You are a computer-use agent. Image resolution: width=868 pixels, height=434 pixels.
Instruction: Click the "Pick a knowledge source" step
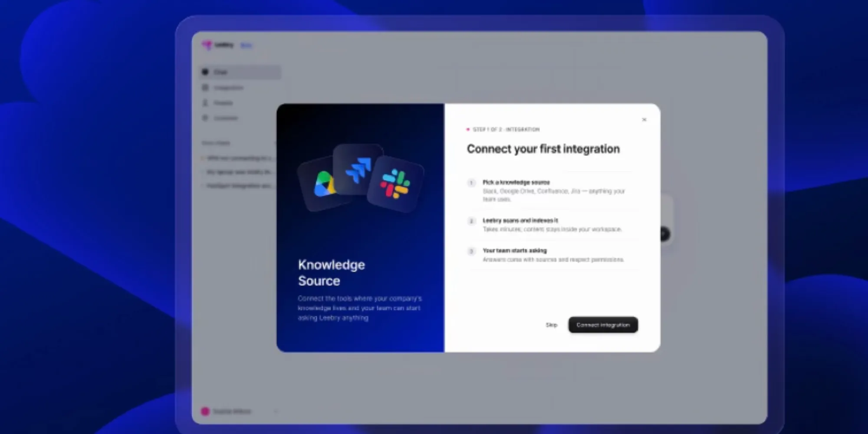552,191
